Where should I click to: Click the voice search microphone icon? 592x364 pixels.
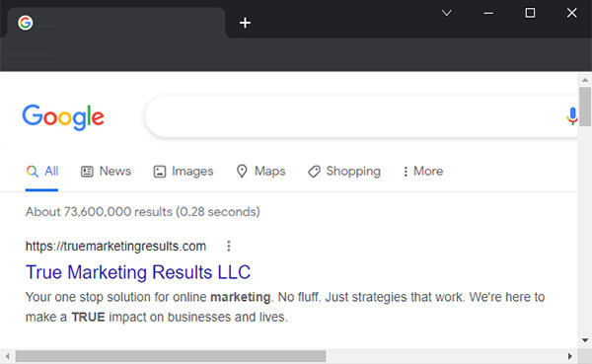coord(572,116)
